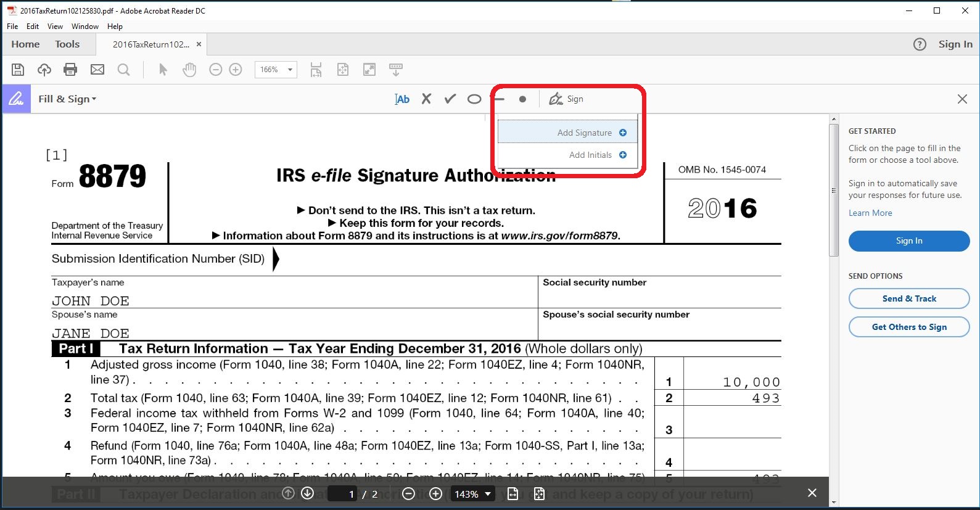This screenshot has width=980, height=510.
Task: Zoom out with the top toolbar minus icon
Action: click(215, 70)
